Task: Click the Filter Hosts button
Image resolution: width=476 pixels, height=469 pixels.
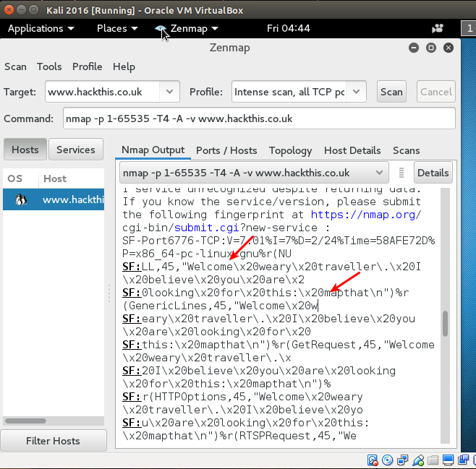Action: coord(54,441)
